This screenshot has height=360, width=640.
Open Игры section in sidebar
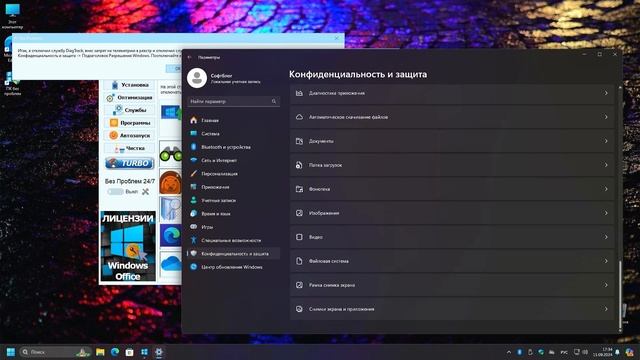(233, 227)
